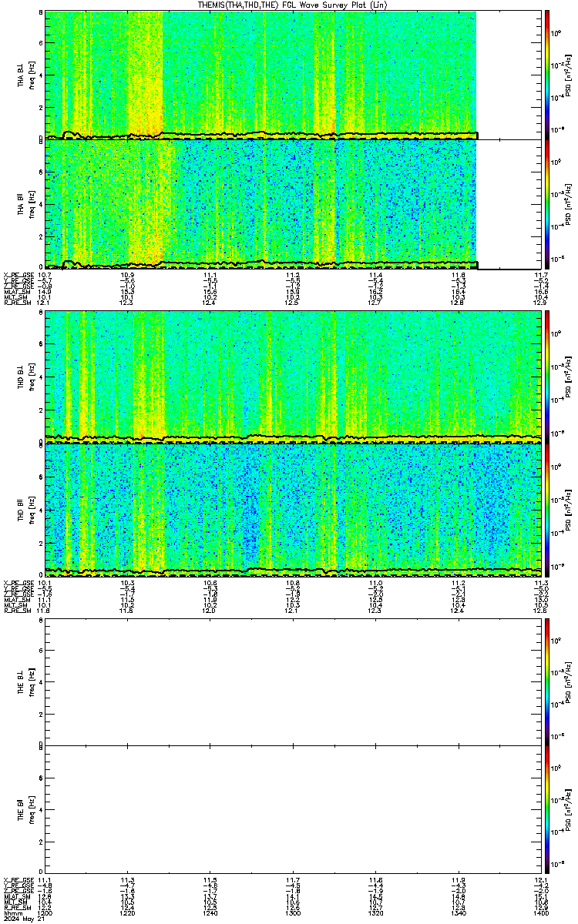
Task: Select the empty THE B-parallel panel
Action: [x=293, y=809]
